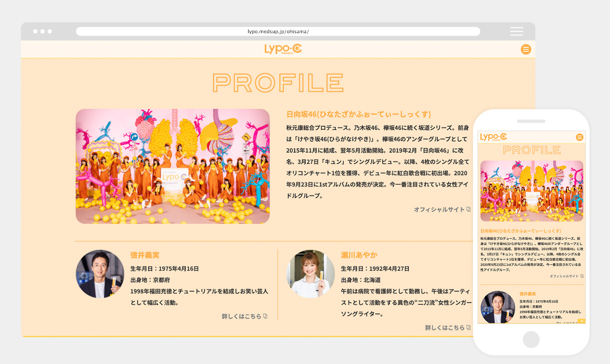The height and width of the screenshot is (364, 610).
Task: Click 出身地：北海道 on desktop page
Action: 361,280
